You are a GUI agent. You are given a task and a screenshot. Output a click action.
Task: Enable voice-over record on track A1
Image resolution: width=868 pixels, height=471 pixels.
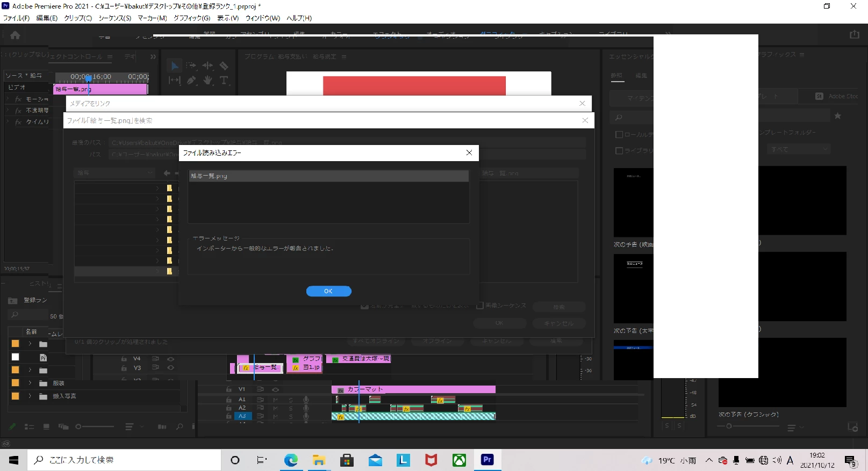306,399
